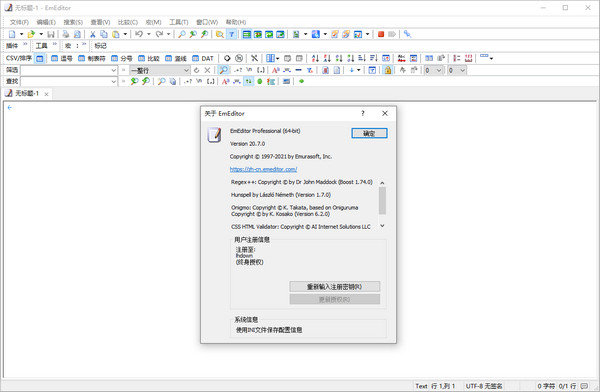Close the 无标题-1 tab with its x
Viewport: 600px width, 392px height.
click(x=46, y=94)
